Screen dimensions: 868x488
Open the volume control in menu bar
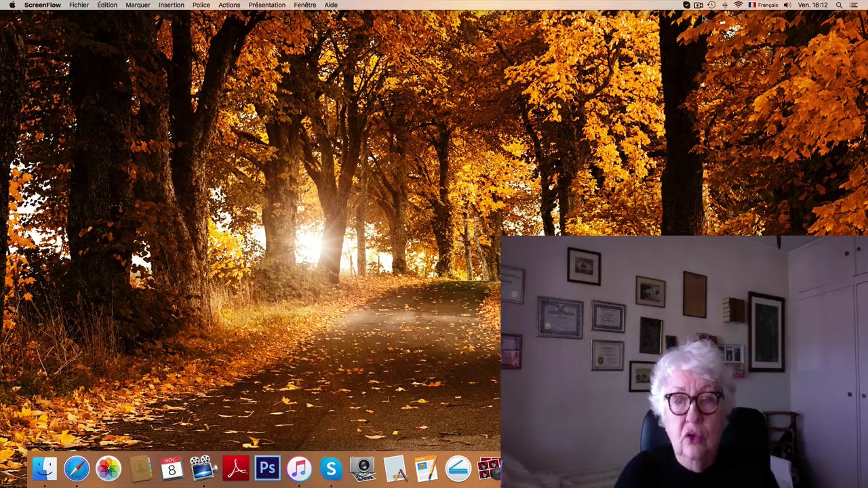tap(787, 5)
